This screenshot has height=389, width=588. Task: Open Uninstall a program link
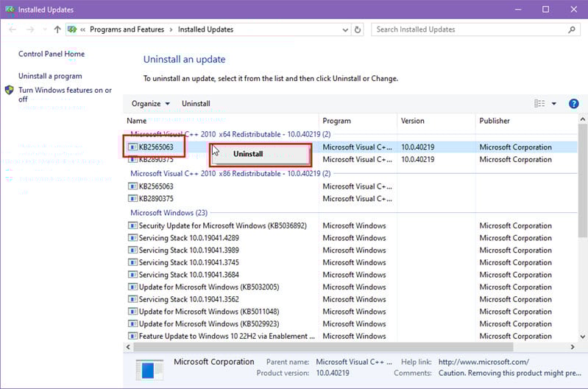coord(50,76)
